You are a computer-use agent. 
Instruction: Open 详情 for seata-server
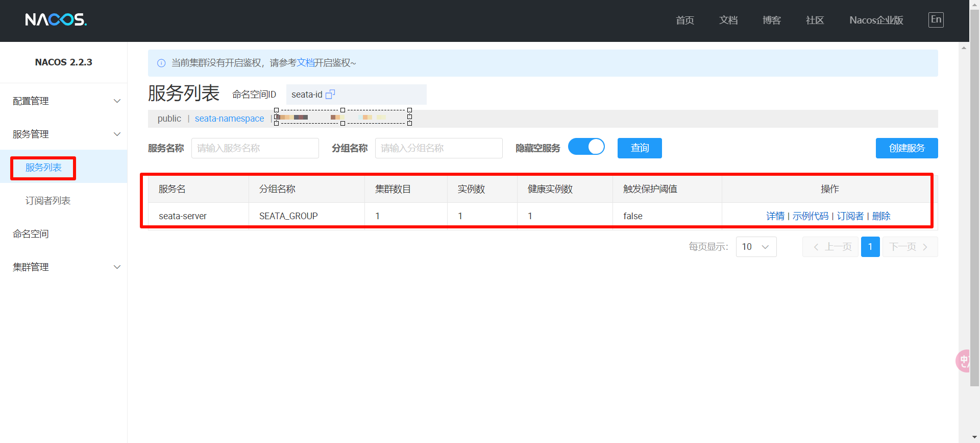pos(775,216)
